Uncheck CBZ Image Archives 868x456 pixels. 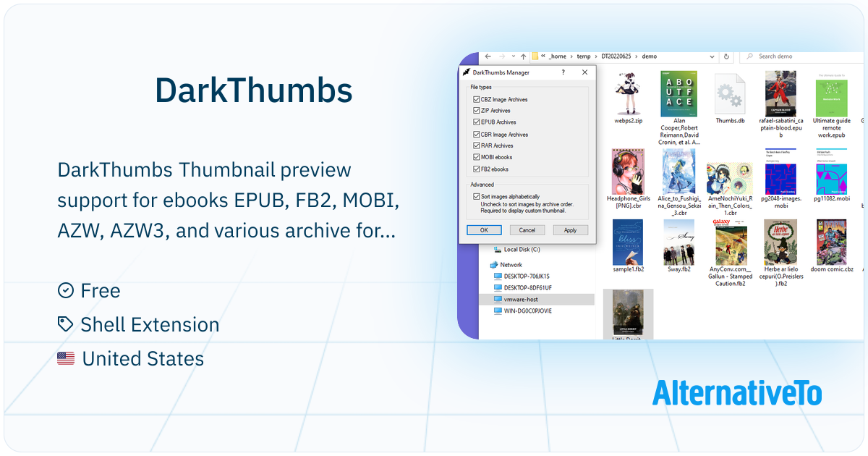476,99
